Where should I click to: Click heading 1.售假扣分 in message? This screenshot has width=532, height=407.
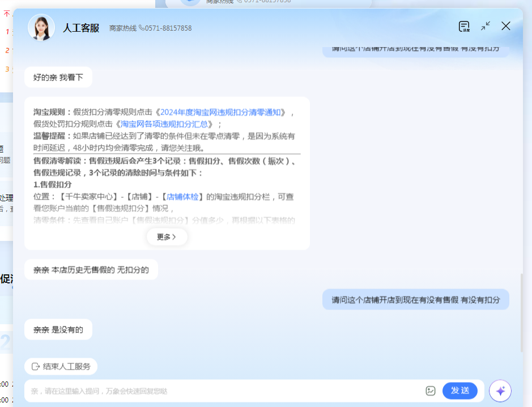53,185
